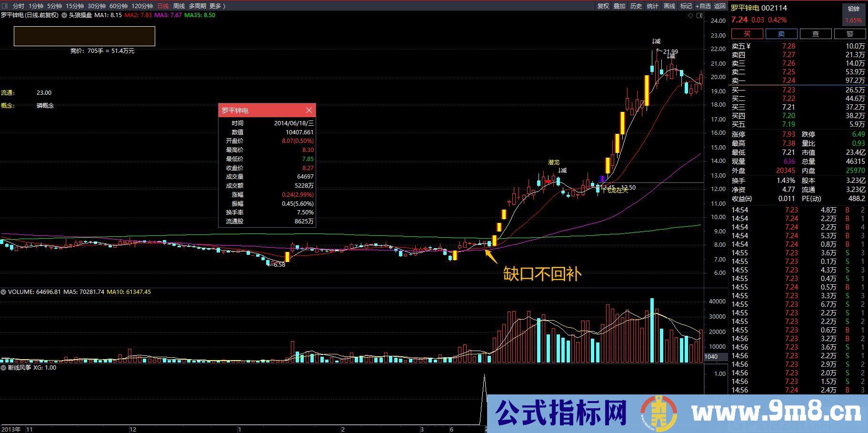Click the diamond icon above the price axis

tap(691, 16)
